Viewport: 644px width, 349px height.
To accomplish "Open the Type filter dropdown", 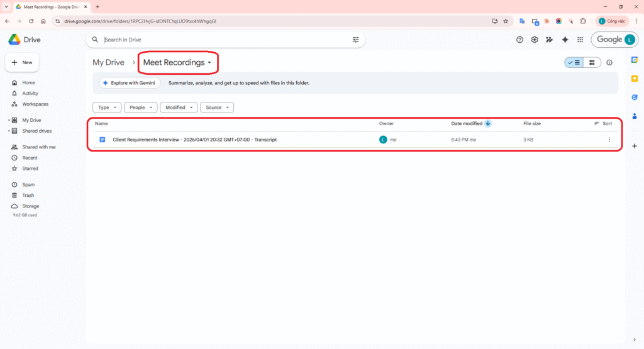I will [107, 108].
